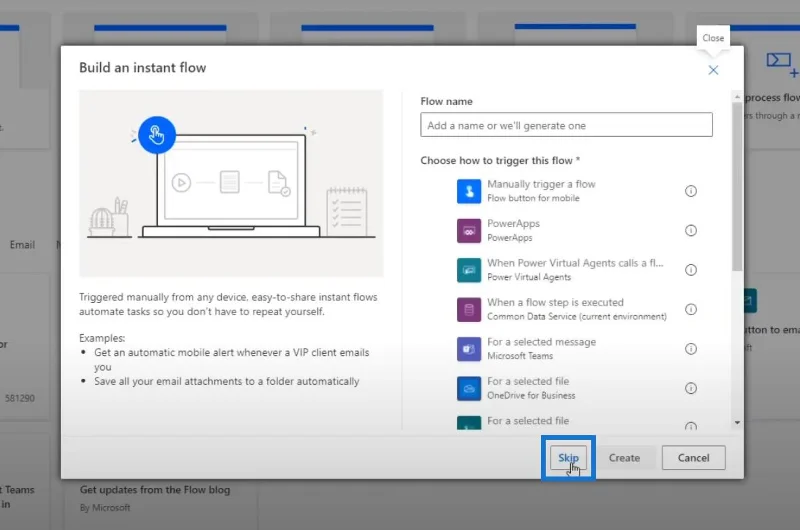Screen dimensions: 800x530
Task: Select the Manually trigger a flow icon
Action: click(x=468, y=191)
